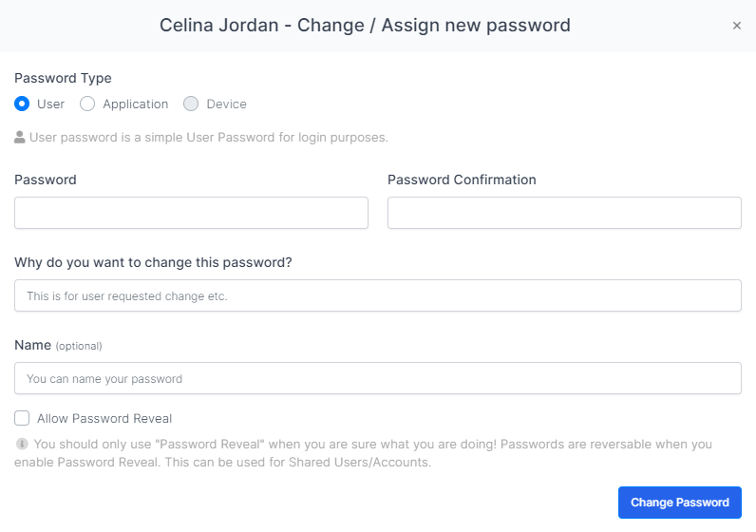Click the Password Type heading label

pyautogui.click(x=63, y=78)
